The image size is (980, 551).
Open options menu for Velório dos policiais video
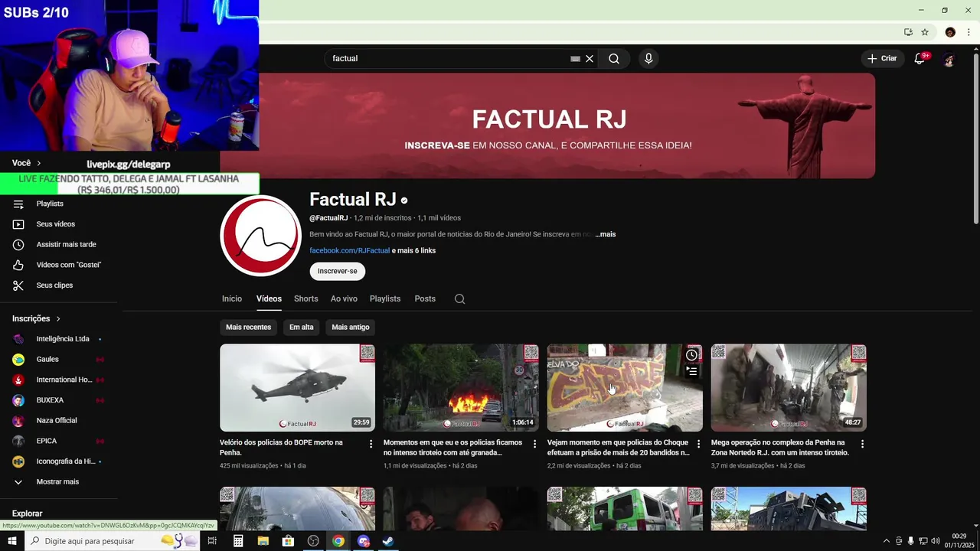tap(371, 444)
